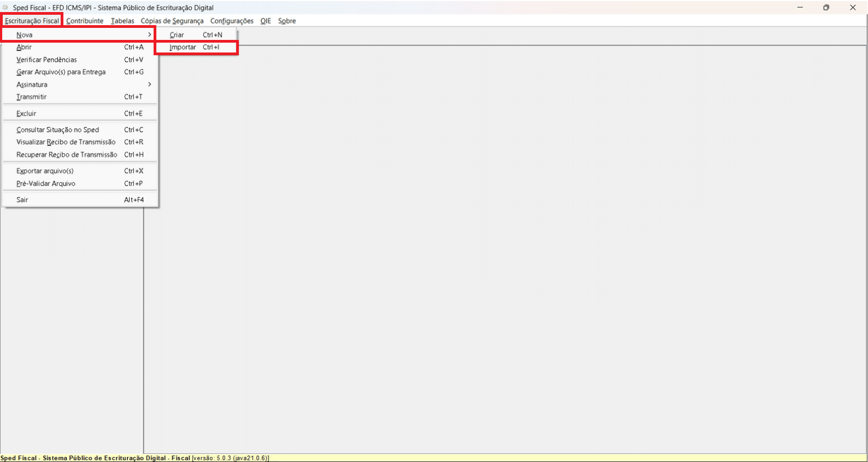Select Visualizar Recibo de Transmissão
Viewport: 868px width, 462px height.
80,142
